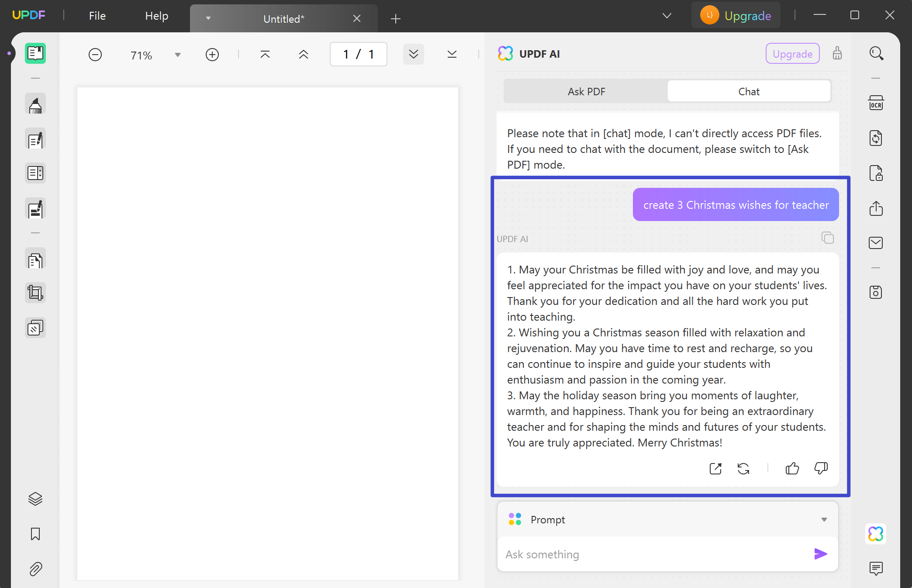Open the OCR tool
Viewport: 912px width, 588px height.
pyautogui.click(x=876, y=103)
